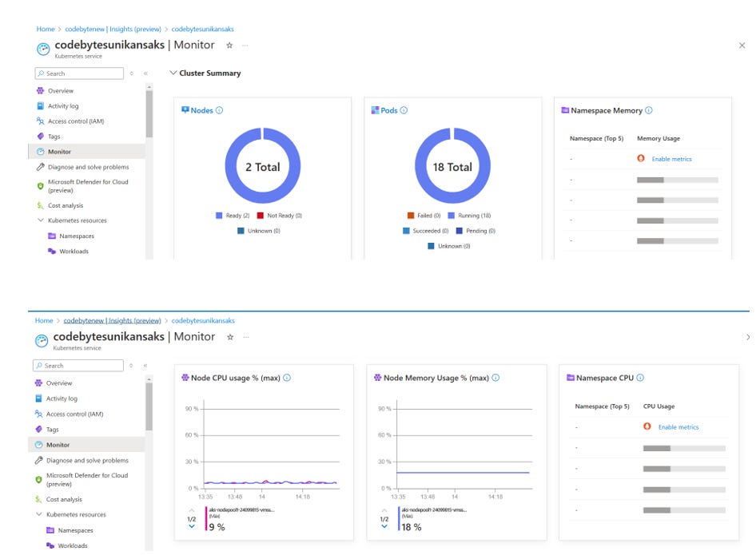The width and height of the screenshot is (756, 555).
Task: Open the more options (...) menu next to Monitor
Action: (245, 46)
